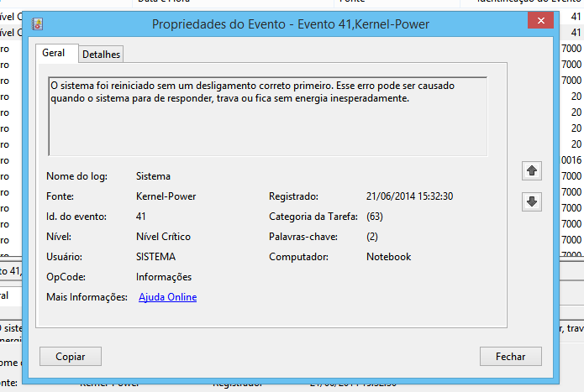Click the Copiar button
This screenshot has width=584, height=392.
point(71,356)
